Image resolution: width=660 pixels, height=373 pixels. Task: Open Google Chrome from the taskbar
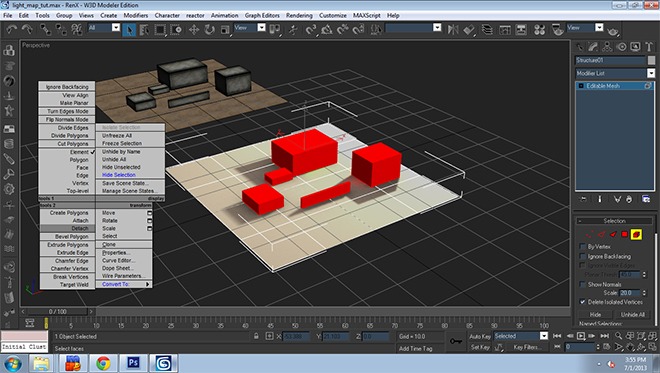(x=103, y=363)
